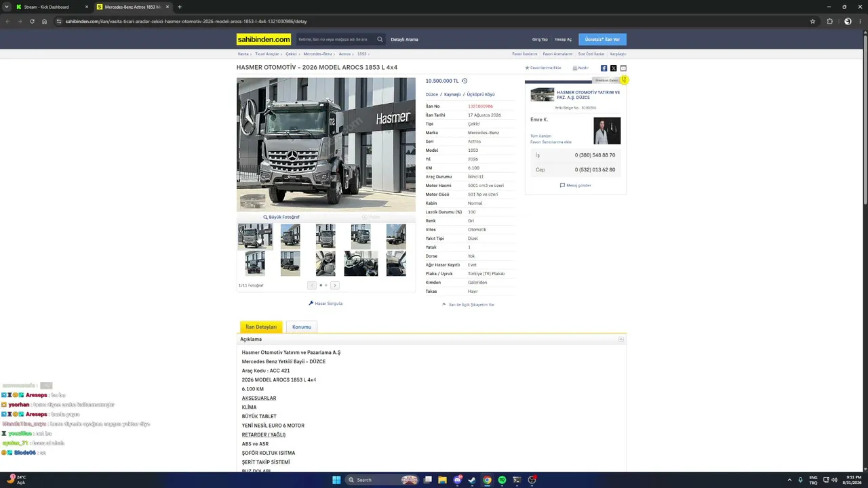Select the Konumu tab

pyautogui.click(x=302, y=327)
